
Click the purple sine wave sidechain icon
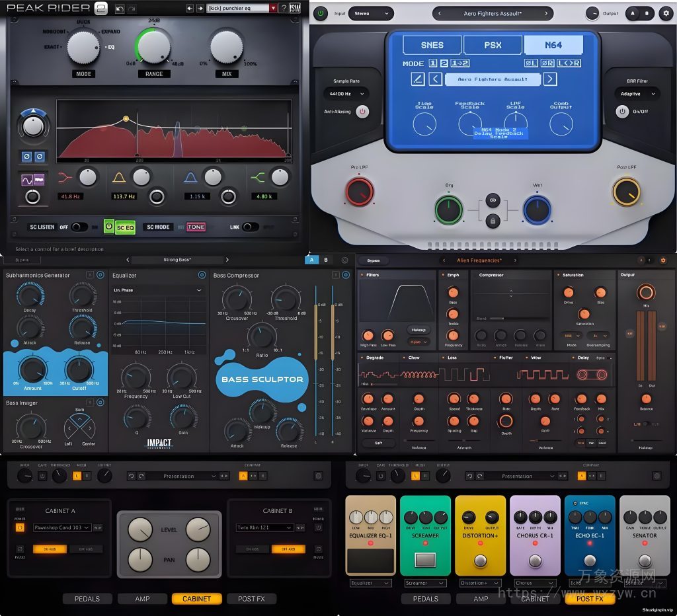point(26,178)
